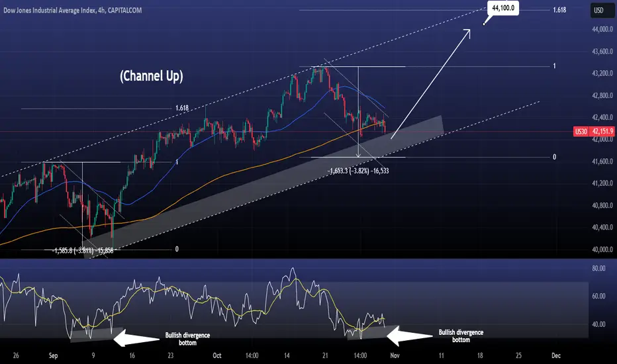617x364 pixels.
Task: Click the right Bullish divergence bottom label
Action: [x=461, y=336]
